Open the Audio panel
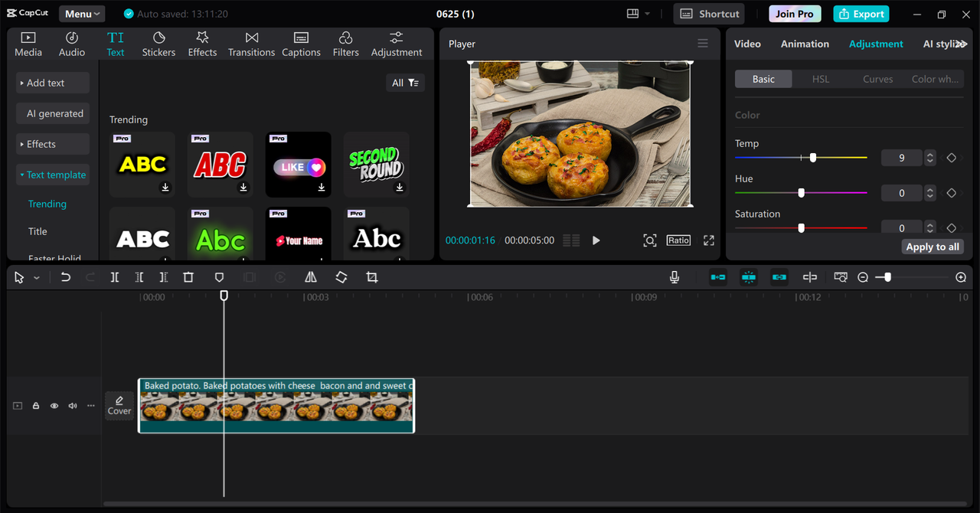The width and height of the screenshot is (980, 513). pos(72,44)
